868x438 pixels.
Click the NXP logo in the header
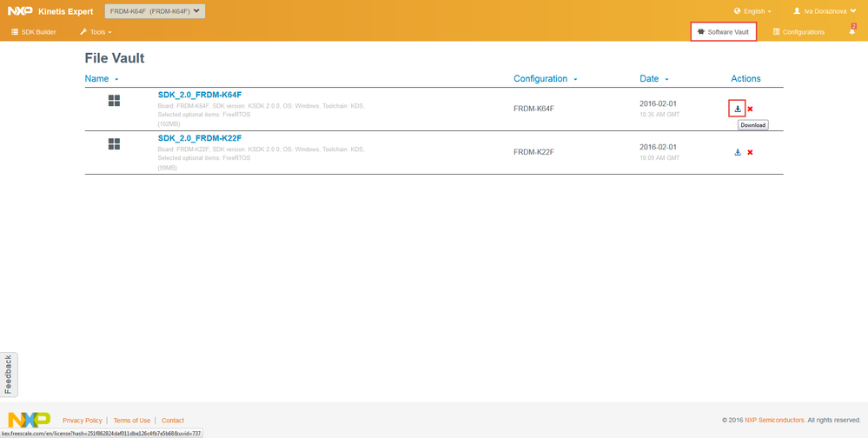[20, 11]
